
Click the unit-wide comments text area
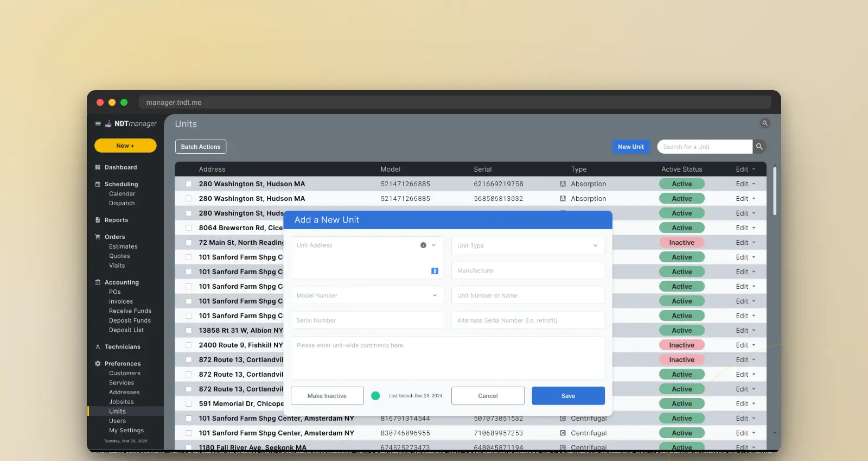[448, 358]
